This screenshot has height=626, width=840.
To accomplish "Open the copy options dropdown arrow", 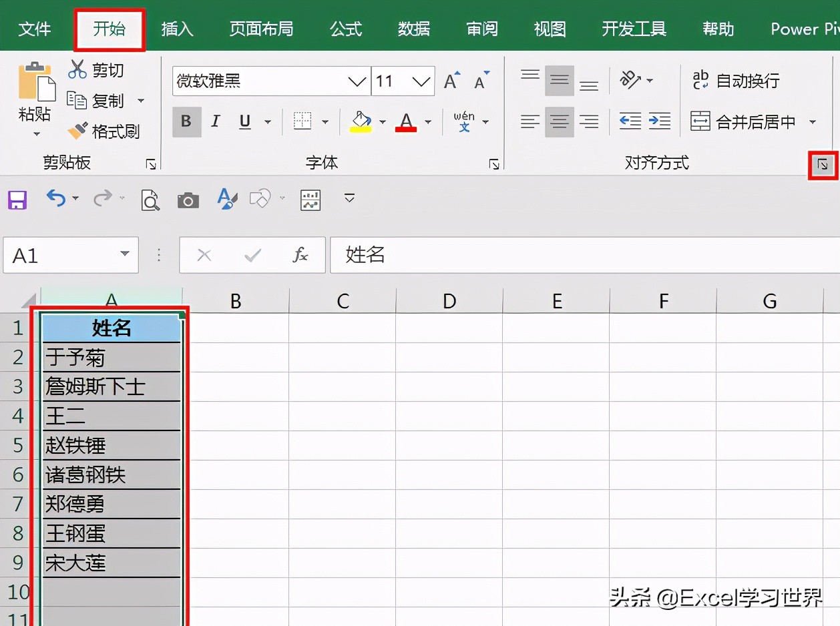I will pos(141,101).
